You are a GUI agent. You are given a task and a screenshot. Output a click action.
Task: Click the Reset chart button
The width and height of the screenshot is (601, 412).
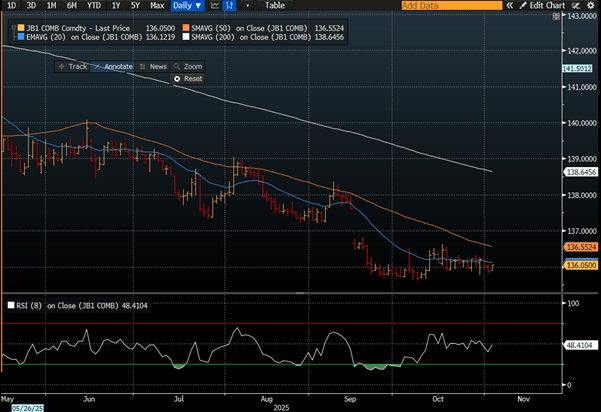187,78
